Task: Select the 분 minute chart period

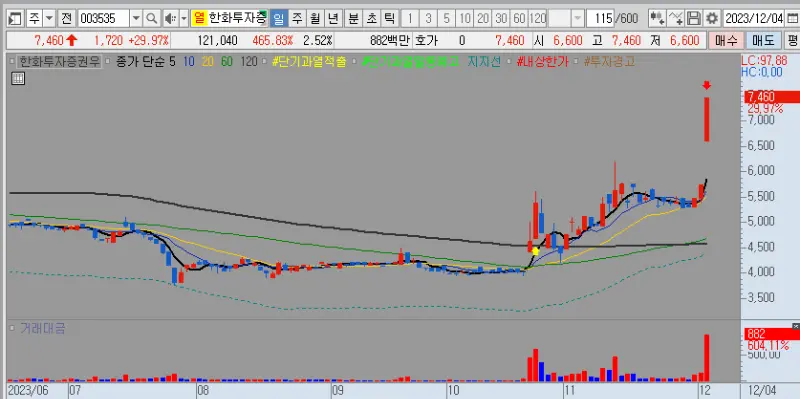Action: click(x=353, y=19)
